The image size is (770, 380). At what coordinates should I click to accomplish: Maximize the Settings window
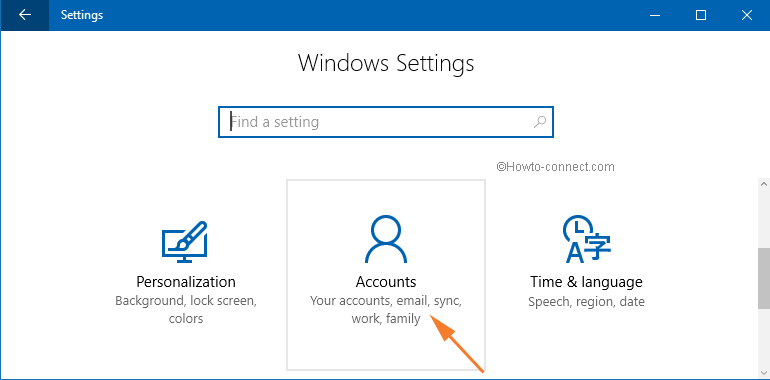point(701,15)
